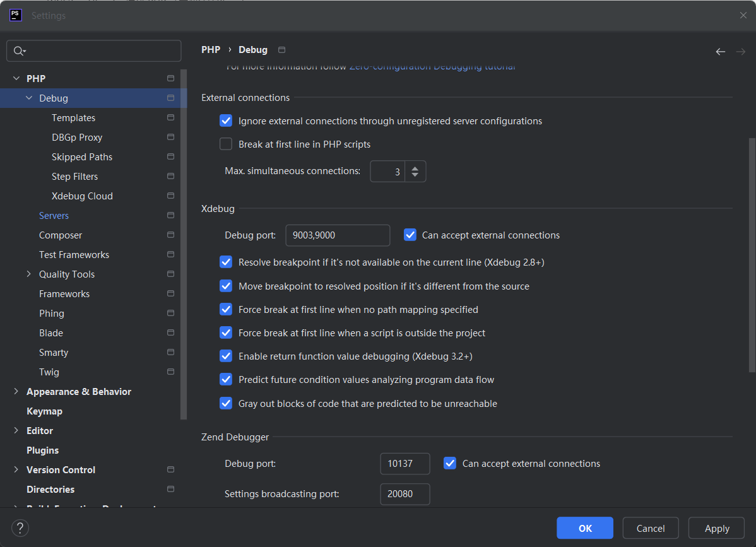Click the project-level icon beside Composer
The height and width of the screenshot is (547, 756).
point(170,235)
